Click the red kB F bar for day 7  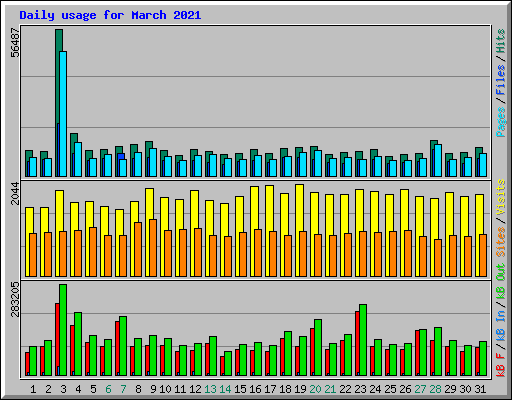click(117, 348)
